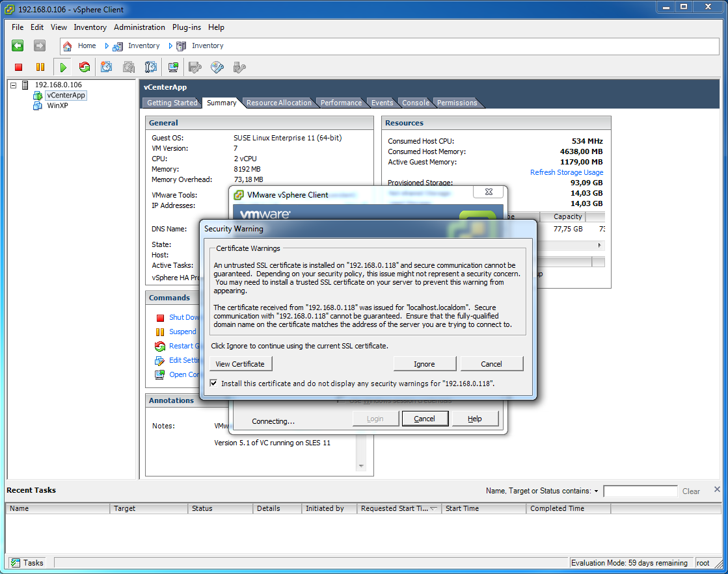Click the vCenterApp VM icon in the tree
The width and height of the screenshot is (728, 574).
pos(38,96)
